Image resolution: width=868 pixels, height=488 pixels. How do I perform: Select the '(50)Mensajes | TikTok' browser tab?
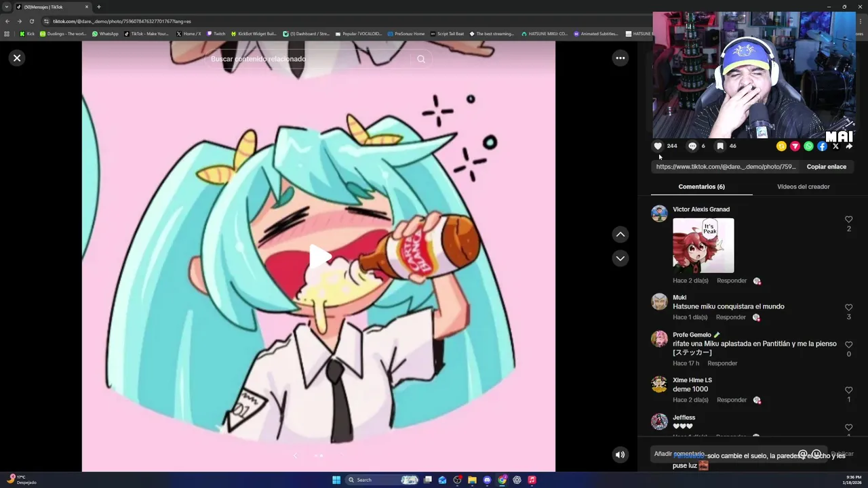53,7
